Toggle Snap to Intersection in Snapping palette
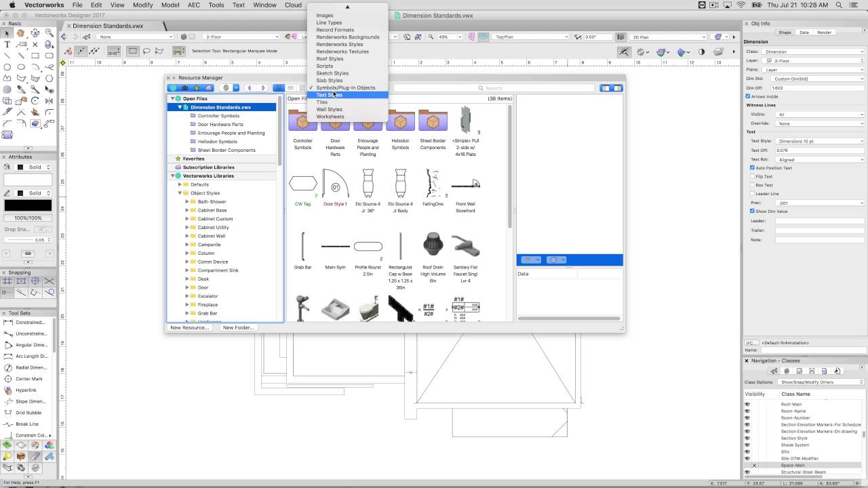 (x=49, y=281)
